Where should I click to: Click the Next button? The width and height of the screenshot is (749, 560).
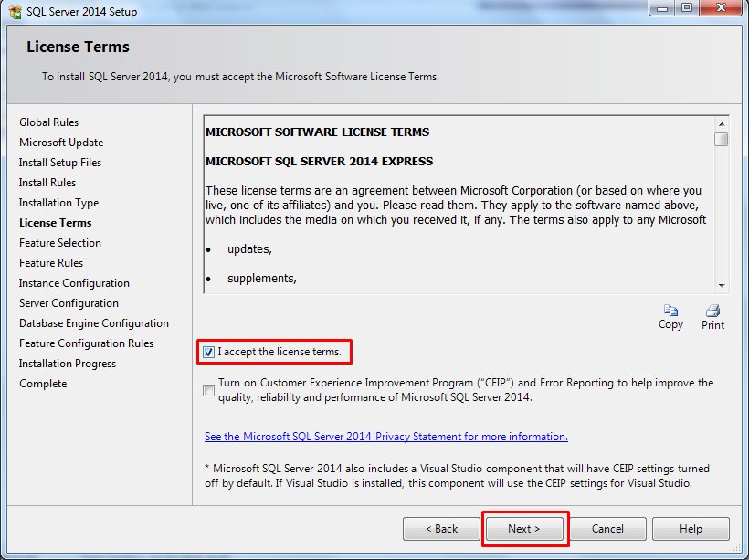click(524, 529)
